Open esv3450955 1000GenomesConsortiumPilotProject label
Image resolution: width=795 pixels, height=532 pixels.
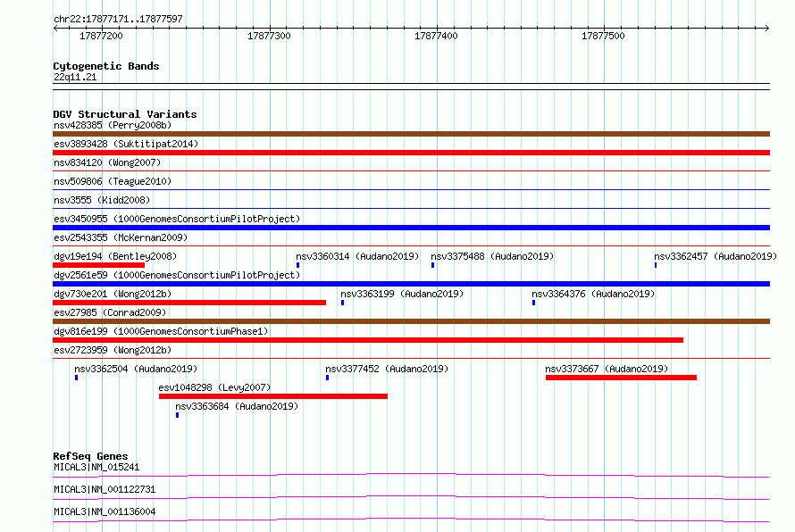pos(177,219)
